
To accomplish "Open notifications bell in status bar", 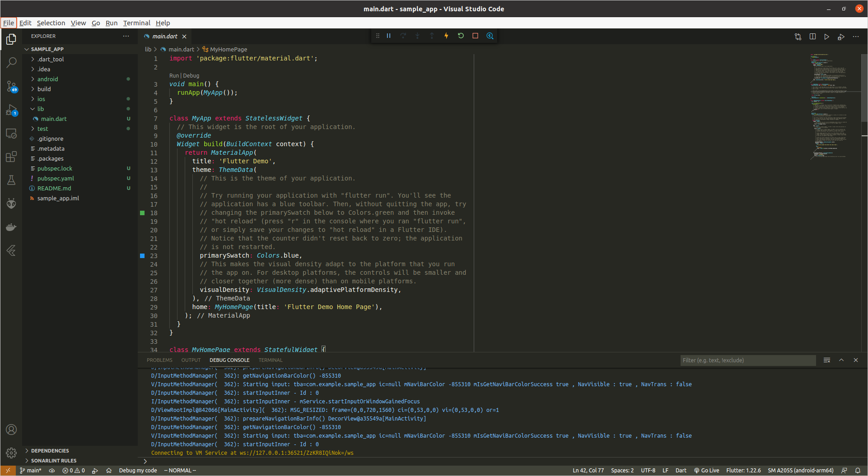I will coord(858,471).
